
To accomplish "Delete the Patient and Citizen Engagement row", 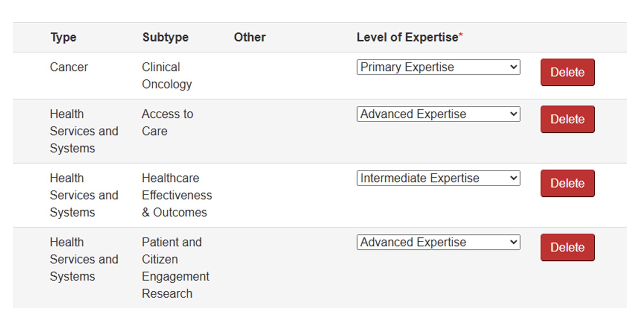I will tap(567, 248).
